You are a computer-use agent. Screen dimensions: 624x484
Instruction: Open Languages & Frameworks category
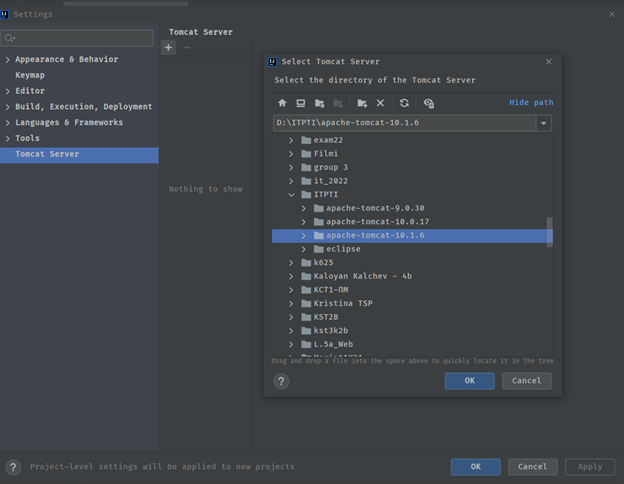[69, 123]
